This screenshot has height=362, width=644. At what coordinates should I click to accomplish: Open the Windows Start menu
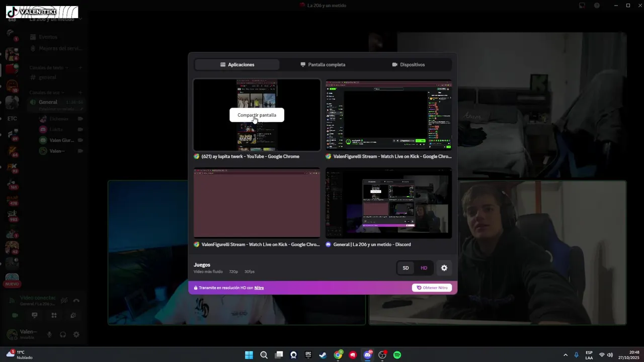pos(249,355)
